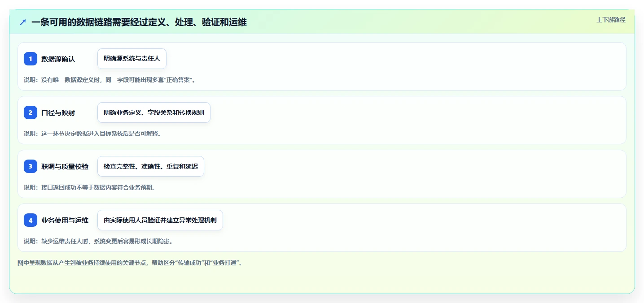Image resolution: width=644 pixels, height=303 pixels.
Task: Click the 联调与质量校验 step heading
Action: click(65, 166)
